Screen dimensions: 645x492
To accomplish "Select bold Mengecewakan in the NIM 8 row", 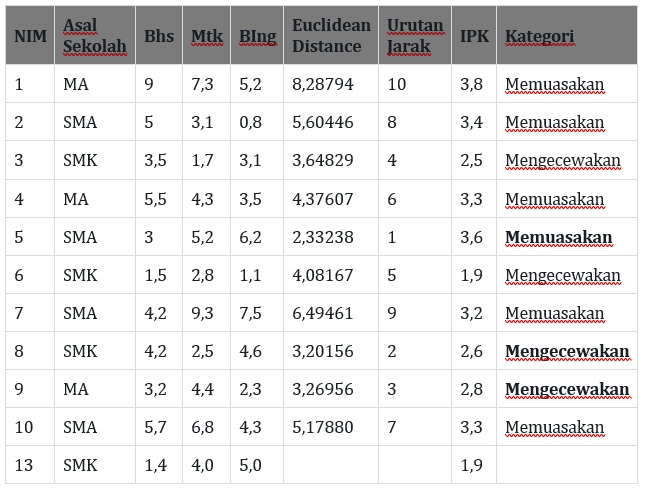I will [566, 351].
